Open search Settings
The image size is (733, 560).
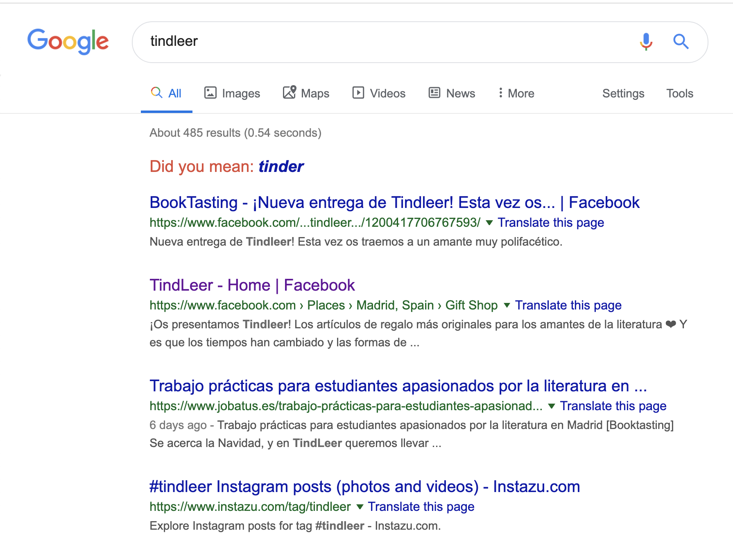(x=623, y=94)
